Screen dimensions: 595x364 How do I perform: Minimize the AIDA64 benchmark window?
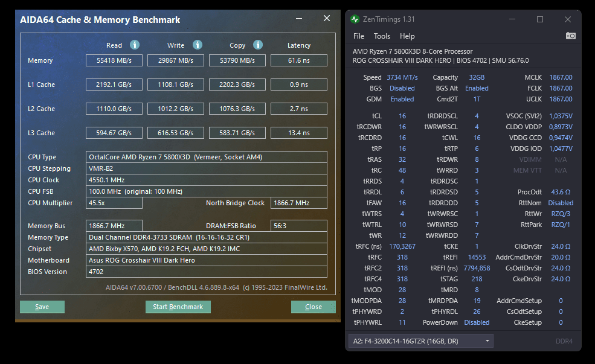tap(299, 18)
